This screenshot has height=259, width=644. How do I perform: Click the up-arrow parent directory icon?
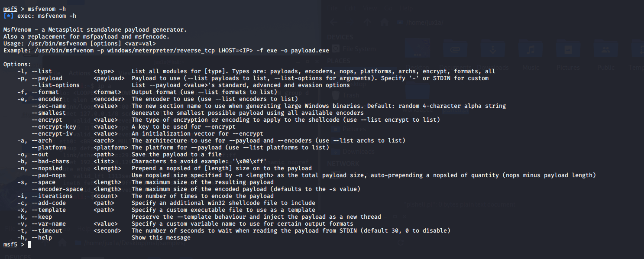point(367,22)
